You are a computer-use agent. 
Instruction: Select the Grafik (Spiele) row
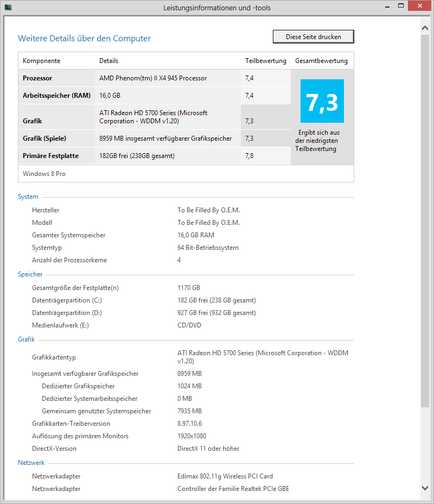point(46,138)
